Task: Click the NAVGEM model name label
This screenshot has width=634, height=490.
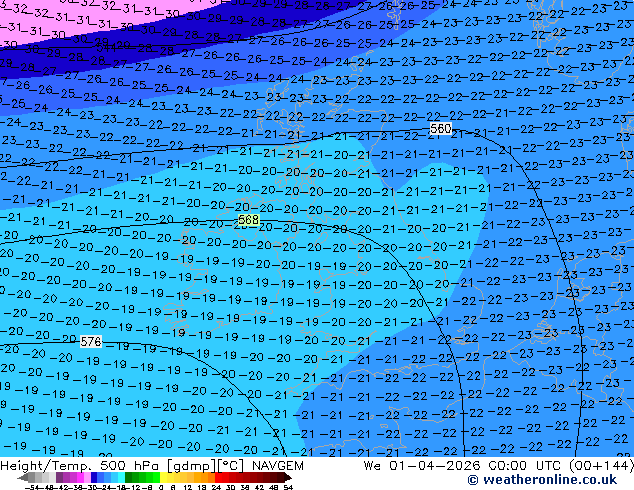Action: point(277,466)
